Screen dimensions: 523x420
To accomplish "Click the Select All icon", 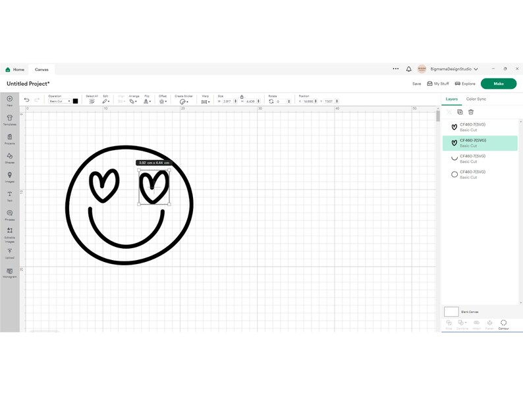I will coord(92,101).
